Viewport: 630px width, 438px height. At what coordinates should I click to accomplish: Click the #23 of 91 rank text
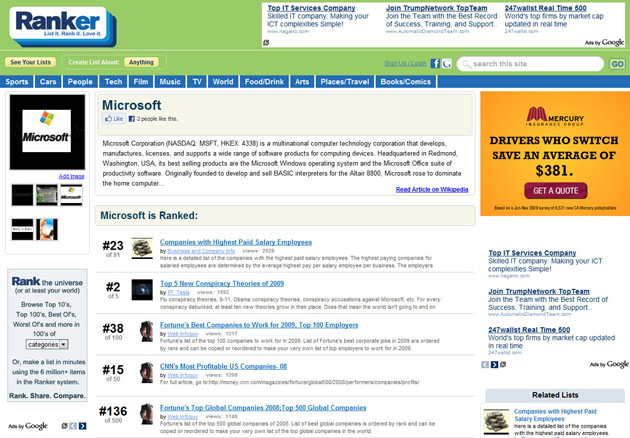pyautogui.click(x=113, y=248)
